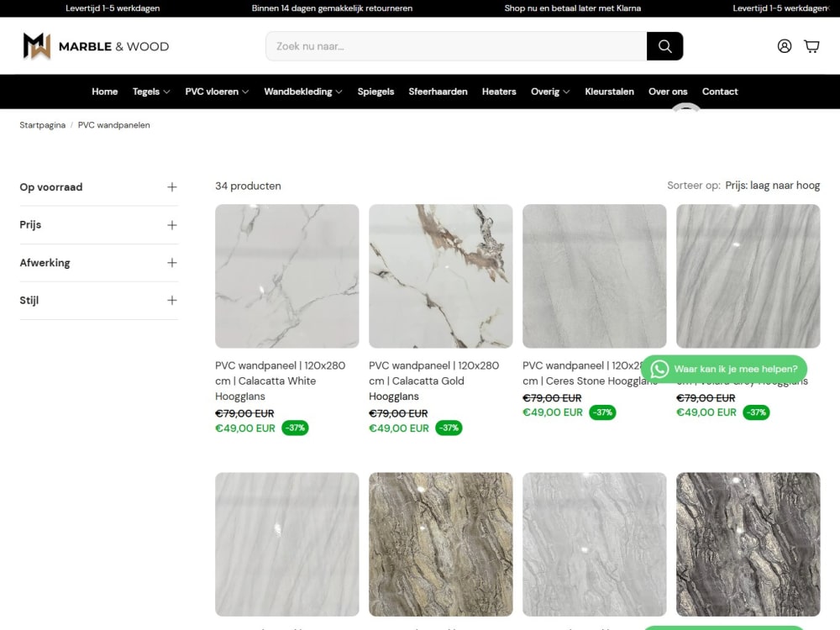Expand the Prijs filter
The image size is (840, 630).
click(x=98, y=225)
